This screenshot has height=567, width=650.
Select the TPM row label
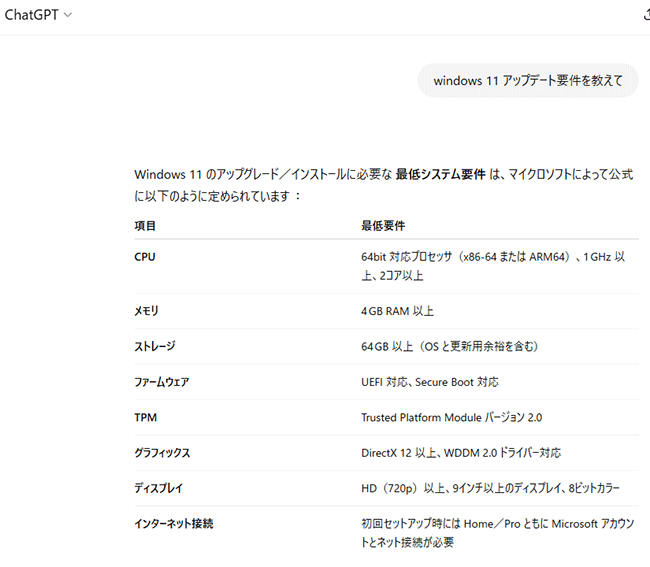point(146,417)
